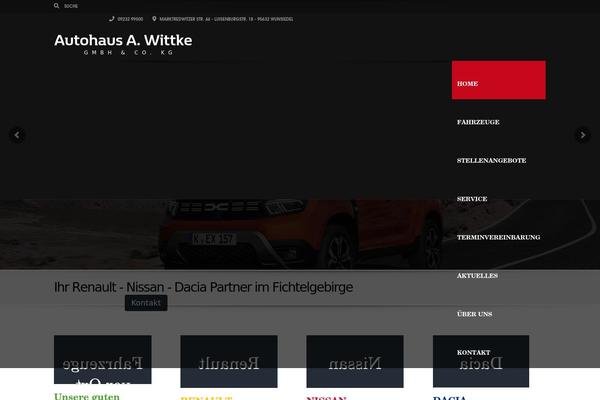Click the phone number in the header
600x400 pixels.
[130, 19]
